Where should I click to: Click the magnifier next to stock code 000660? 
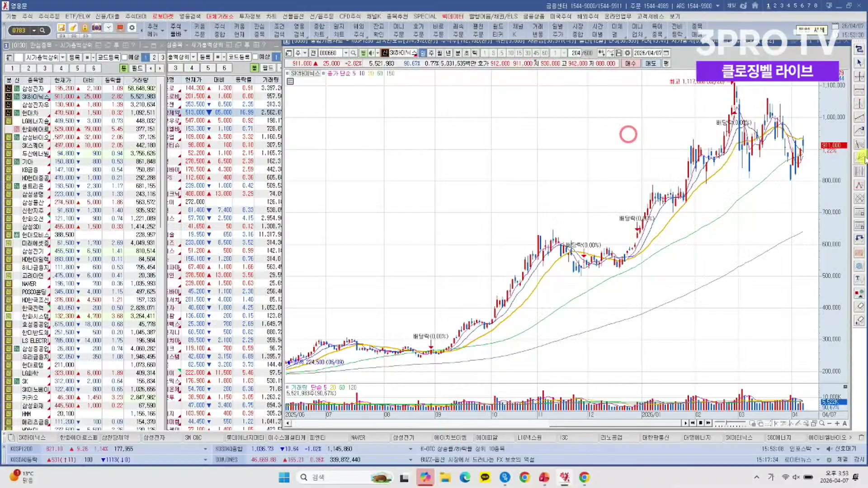(x=354, y=53)
